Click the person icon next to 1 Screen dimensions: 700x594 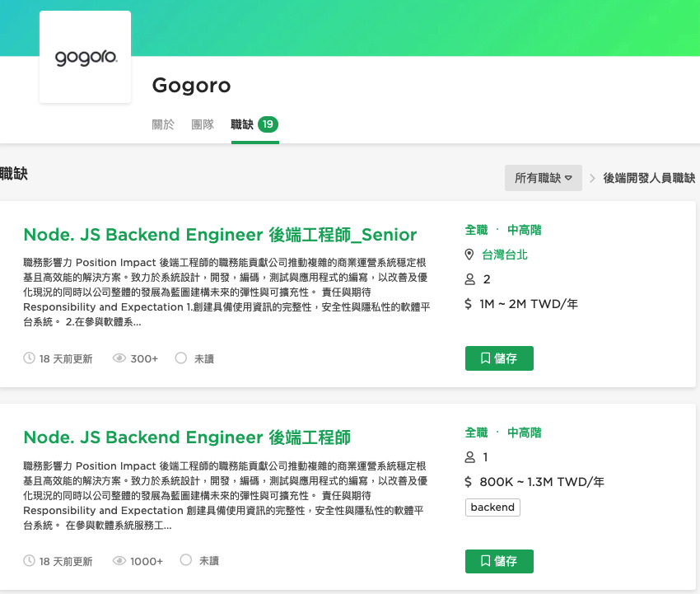pyautogui.click(x=469, y=457)
